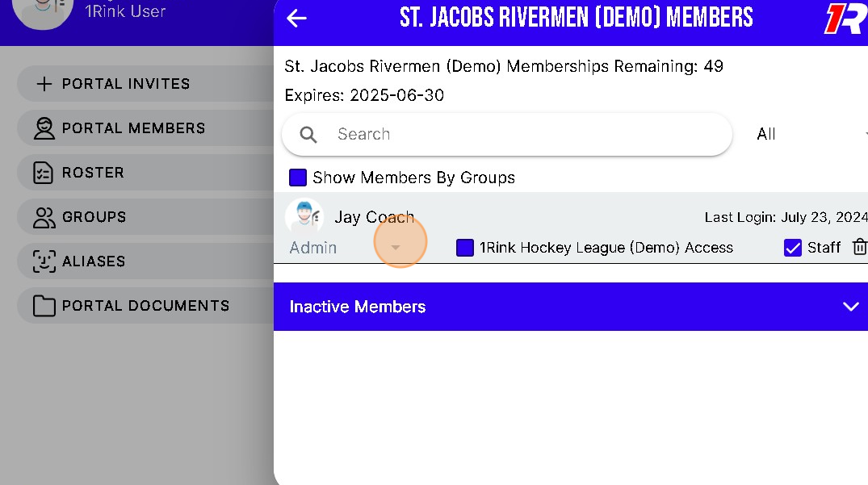
Task: Click the Portal Members person icon
Action: coord(44,128)
